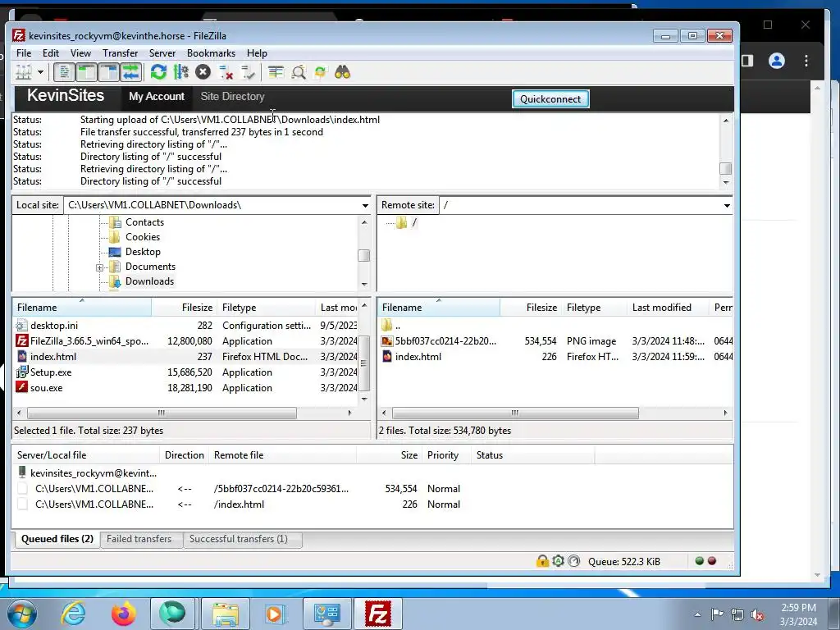Click the remote file list horizontal scrollbar

tap(515, 413)
